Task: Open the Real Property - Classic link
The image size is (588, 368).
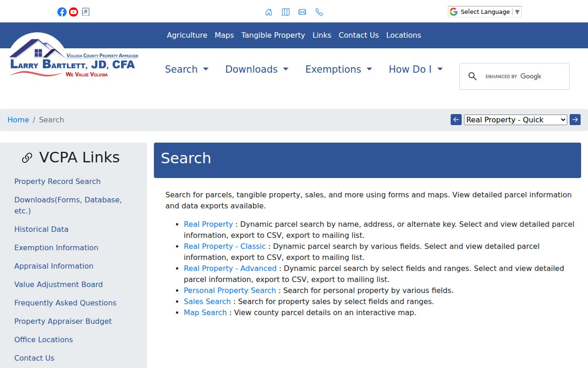Action: click(225, 246)
